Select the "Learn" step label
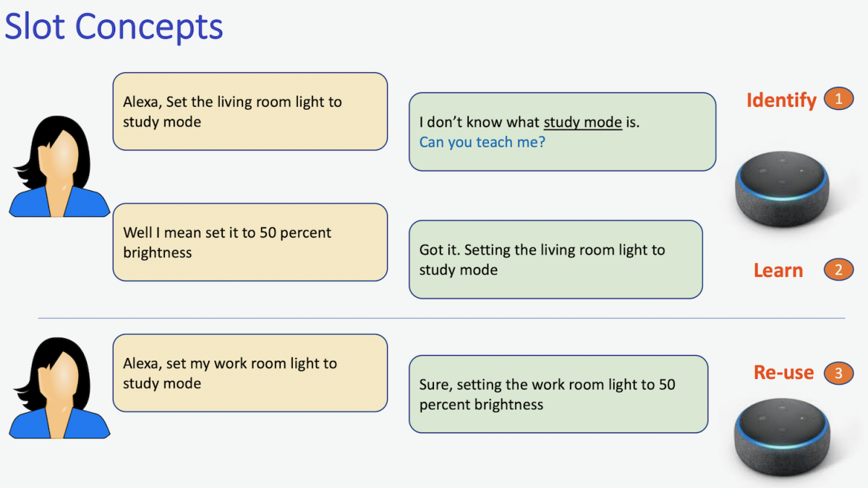 [x=778, y=270]
